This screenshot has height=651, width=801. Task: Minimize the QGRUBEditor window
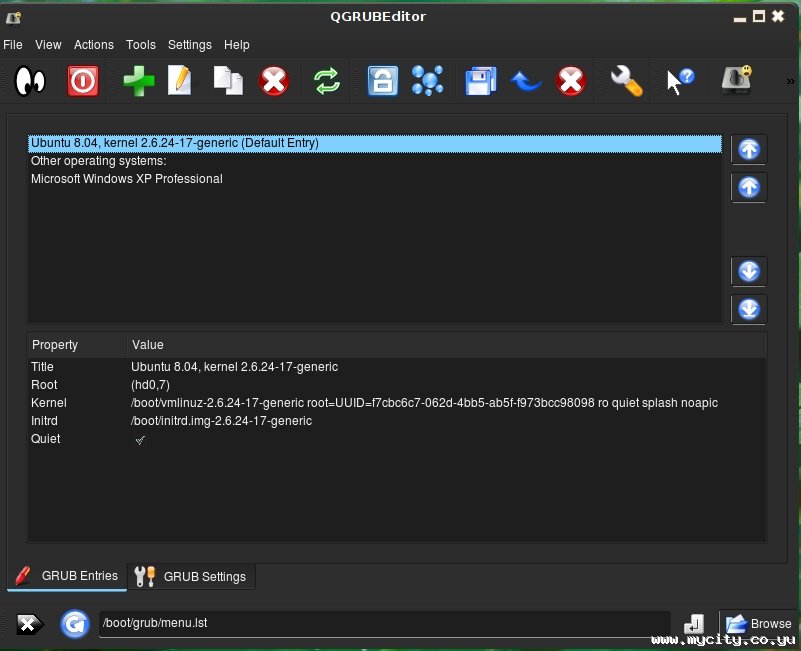(x=740, y=18)
